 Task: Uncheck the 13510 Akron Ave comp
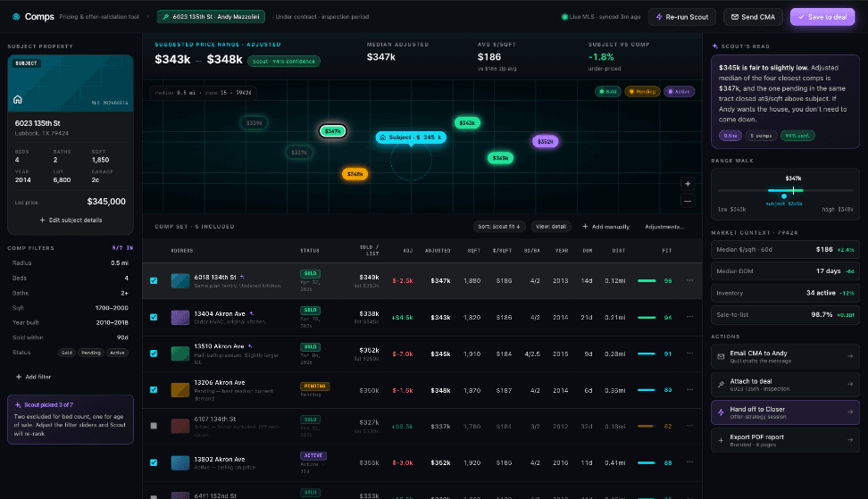pos(154,353)
